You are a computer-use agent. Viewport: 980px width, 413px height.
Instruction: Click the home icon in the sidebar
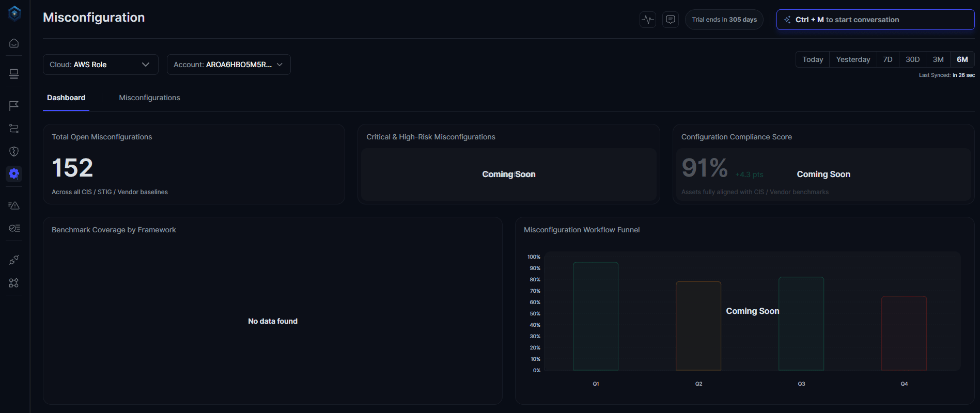pyautogui.click(x=14, y=43)
